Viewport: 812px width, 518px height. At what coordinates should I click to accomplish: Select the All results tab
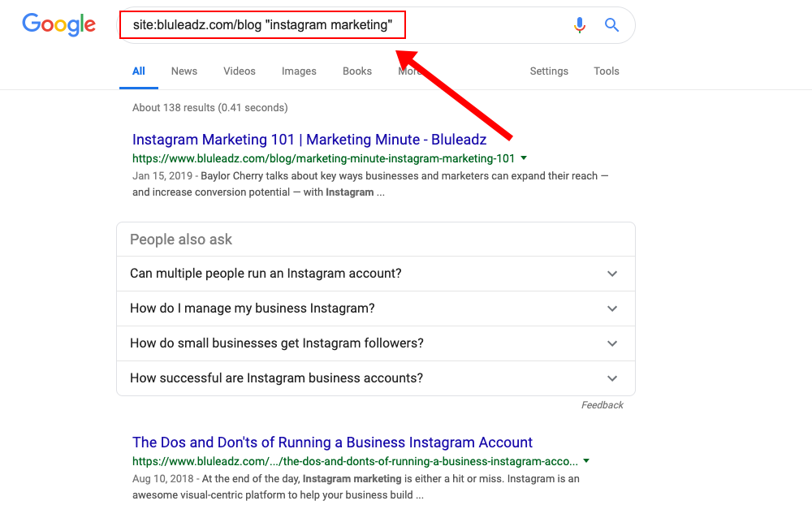[139, 71]
